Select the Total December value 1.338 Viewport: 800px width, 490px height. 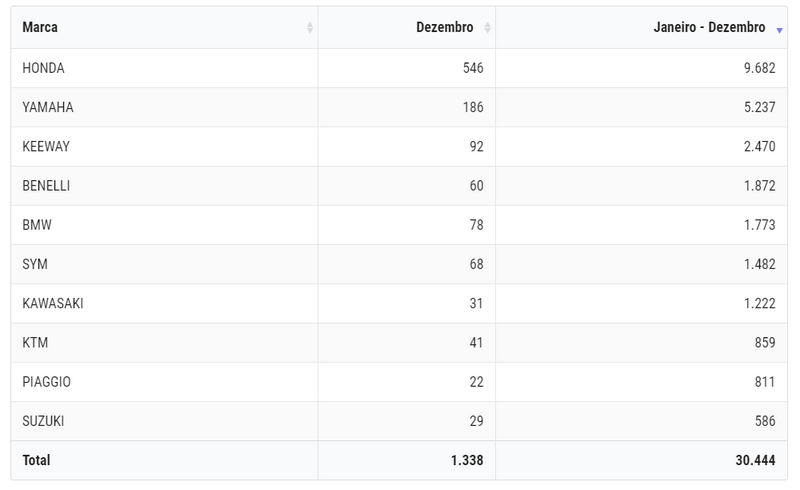pos(467,460)
